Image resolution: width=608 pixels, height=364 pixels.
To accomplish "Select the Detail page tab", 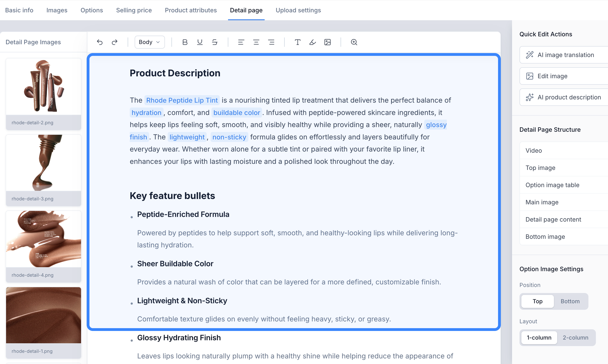I will point(246,10).
